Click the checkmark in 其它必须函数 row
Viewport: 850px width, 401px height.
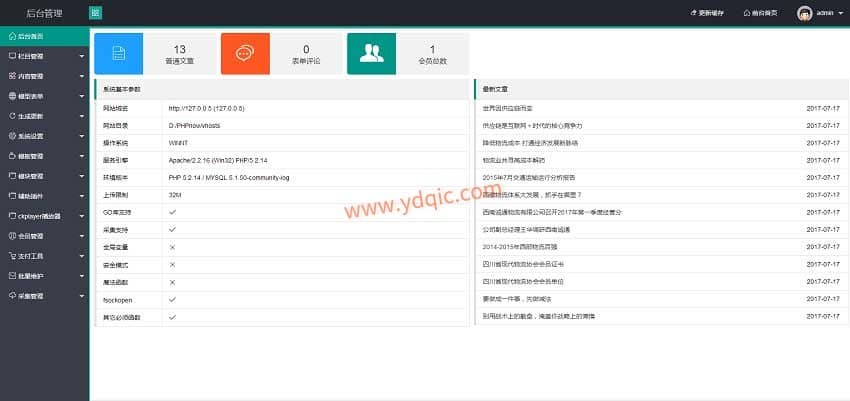[172, 317]
